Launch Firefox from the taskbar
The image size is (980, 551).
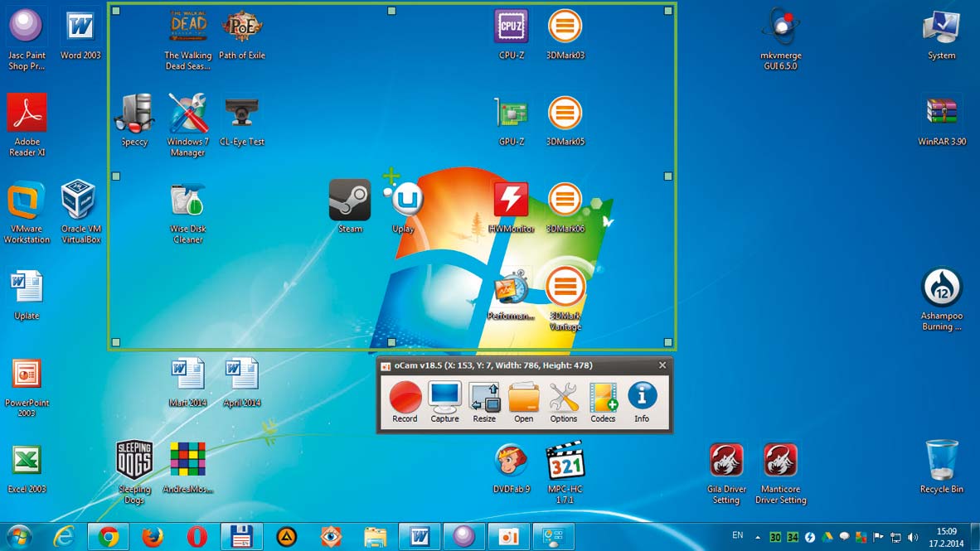click(153, 537)
